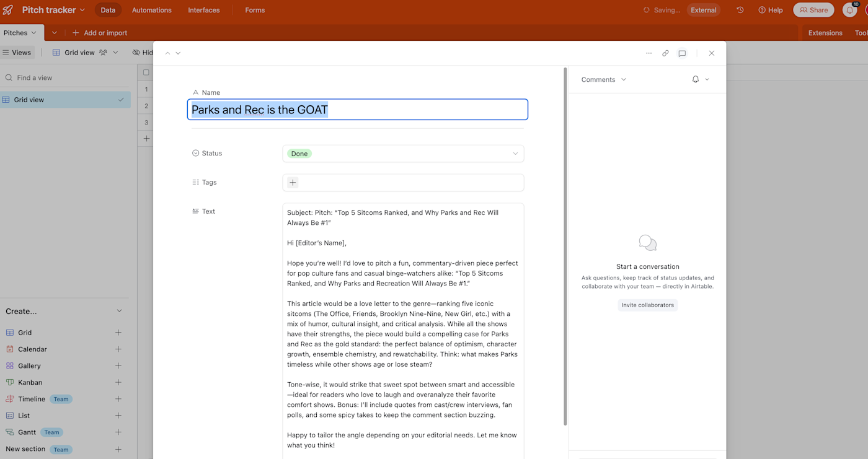
Task: Open the comment notification settings chevron
Action: [707, 79]
